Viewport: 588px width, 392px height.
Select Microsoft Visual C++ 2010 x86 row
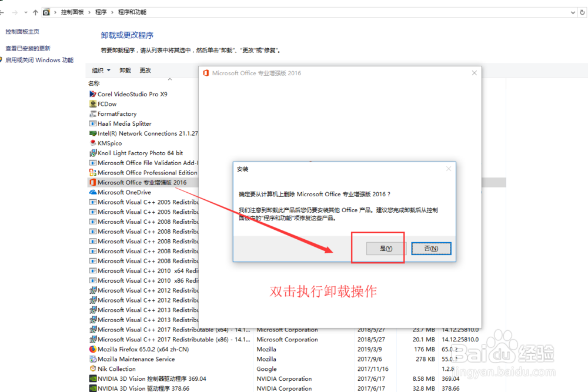(x=143, y=280)
